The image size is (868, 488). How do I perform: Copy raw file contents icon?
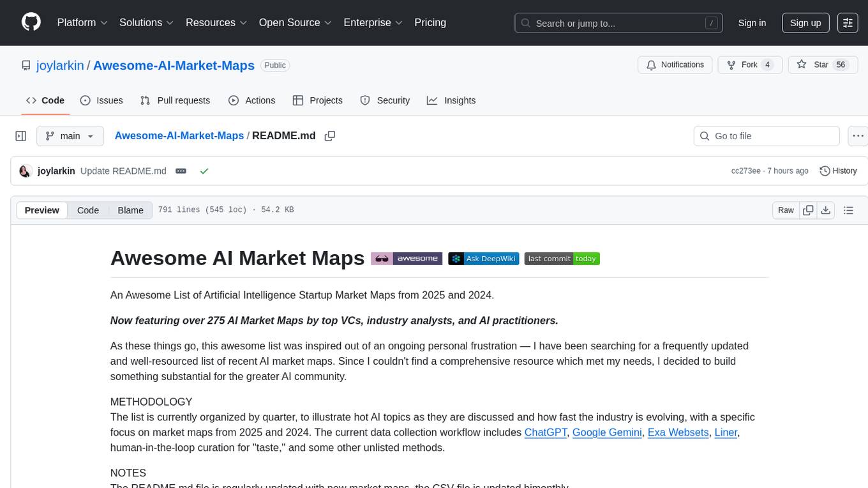pyautogui.click(x=808, y=210)
